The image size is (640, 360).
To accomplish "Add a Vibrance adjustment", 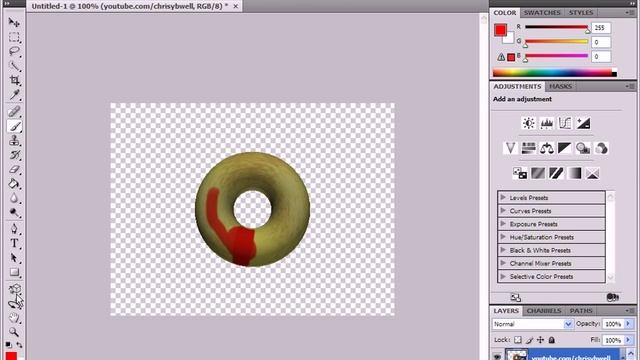I will click(510, 148).
